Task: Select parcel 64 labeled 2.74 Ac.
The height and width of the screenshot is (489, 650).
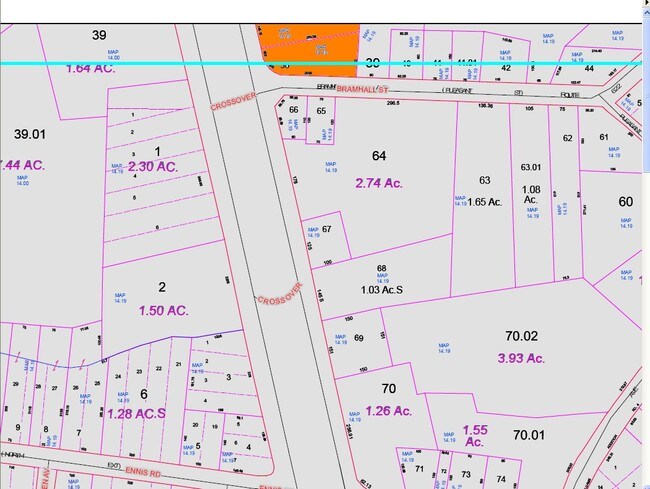Action: pyautogui.click(x=378, y=170)
